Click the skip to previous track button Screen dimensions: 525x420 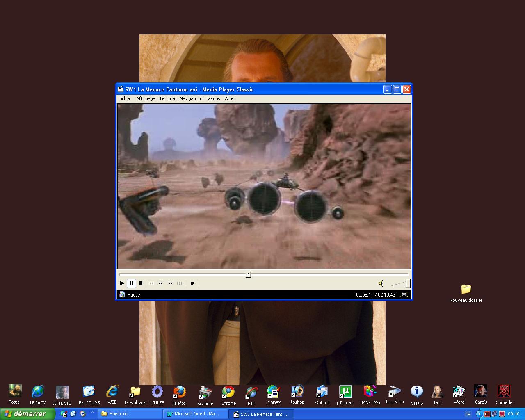coord(151,283)
